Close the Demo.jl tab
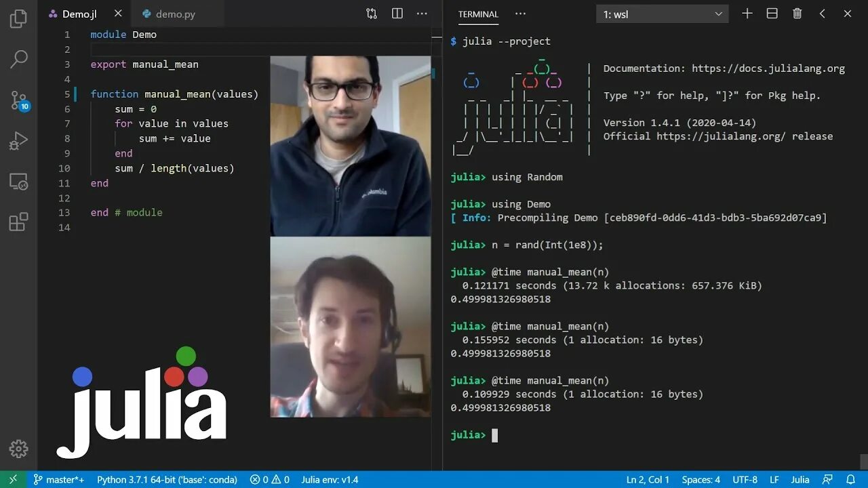 (119, 14)
